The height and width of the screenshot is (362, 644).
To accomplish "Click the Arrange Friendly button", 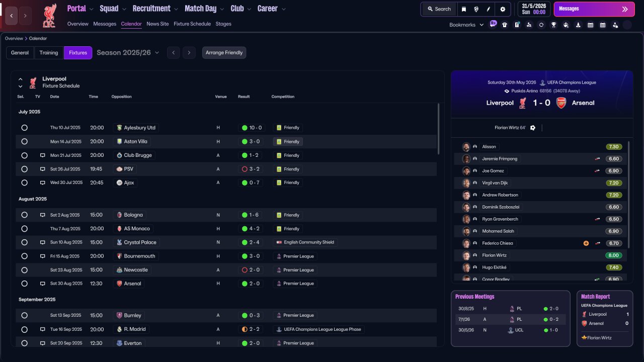I will coord(224,53).
